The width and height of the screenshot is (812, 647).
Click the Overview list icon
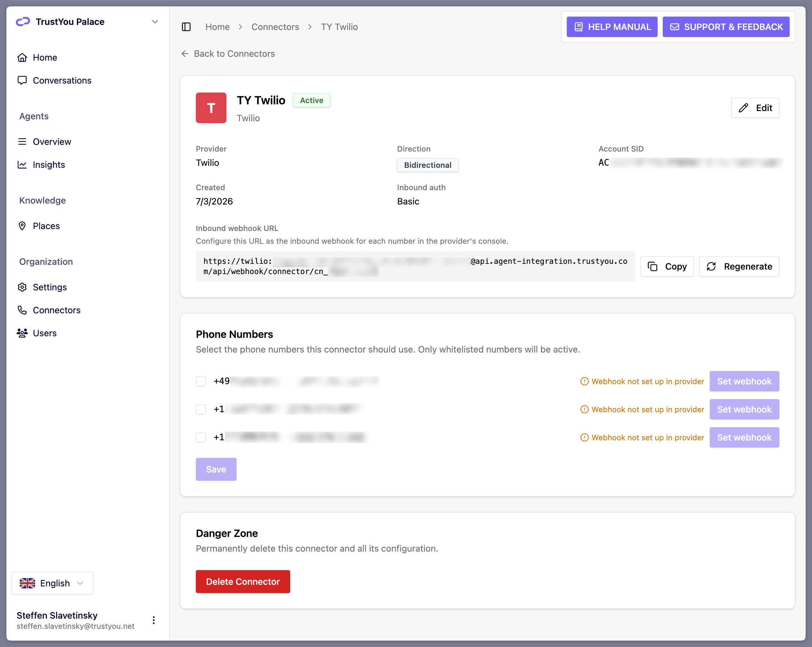tap(22, 141)
